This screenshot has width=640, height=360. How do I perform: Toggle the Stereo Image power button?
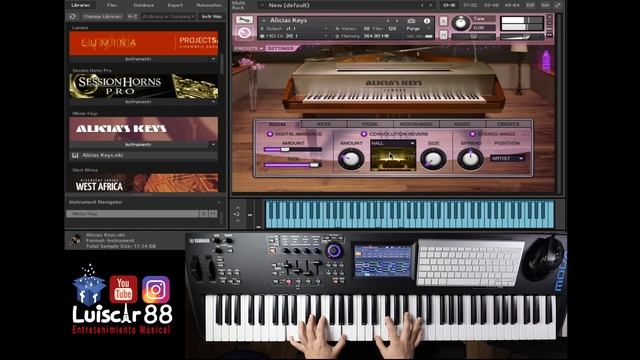tap(472, 134)
